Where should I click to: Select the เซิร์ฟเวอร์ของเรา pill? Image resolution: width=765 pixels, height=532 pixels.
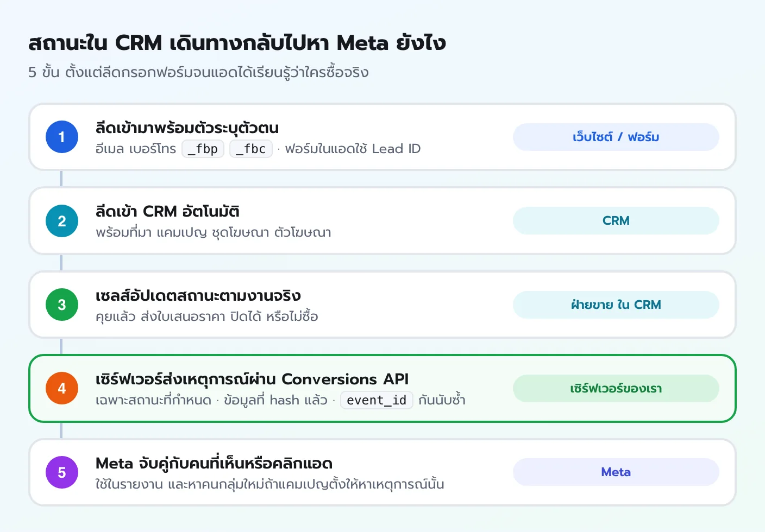point(616,388)
